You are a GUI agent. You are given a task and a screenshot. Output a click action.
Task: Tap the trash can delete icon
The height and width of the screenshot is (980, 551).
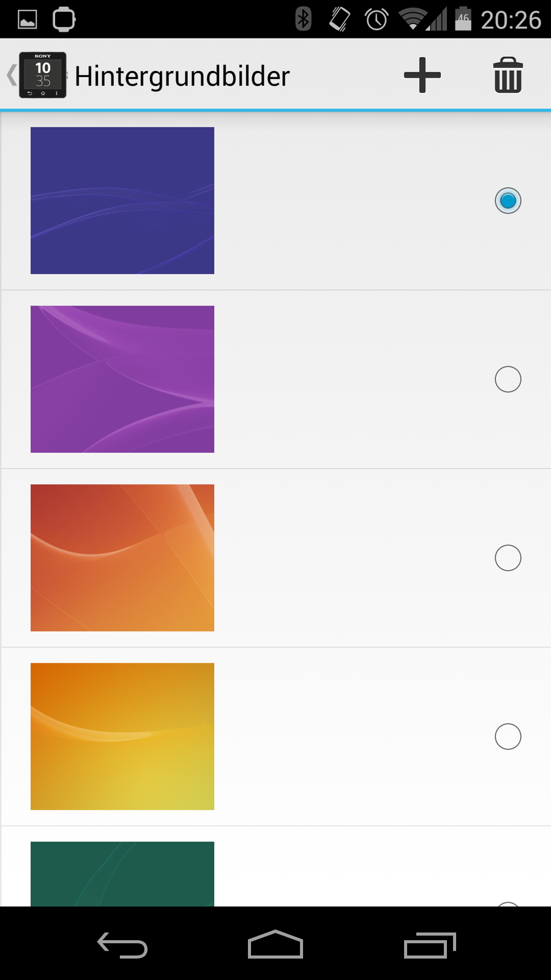508,75
